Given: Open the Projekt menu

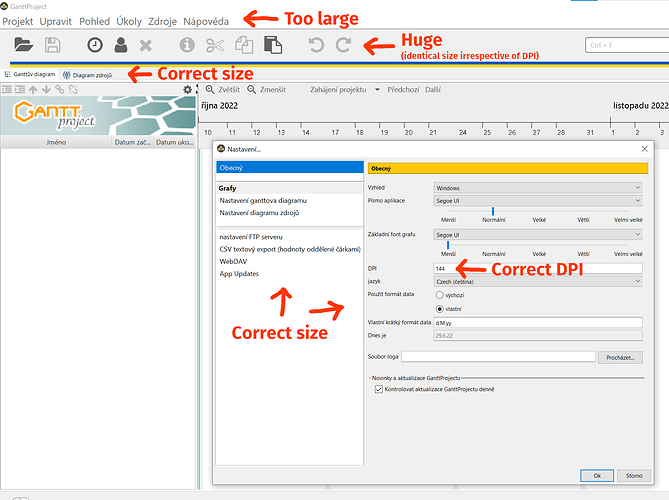Looking at the screenshot, I should pos(17,21).
